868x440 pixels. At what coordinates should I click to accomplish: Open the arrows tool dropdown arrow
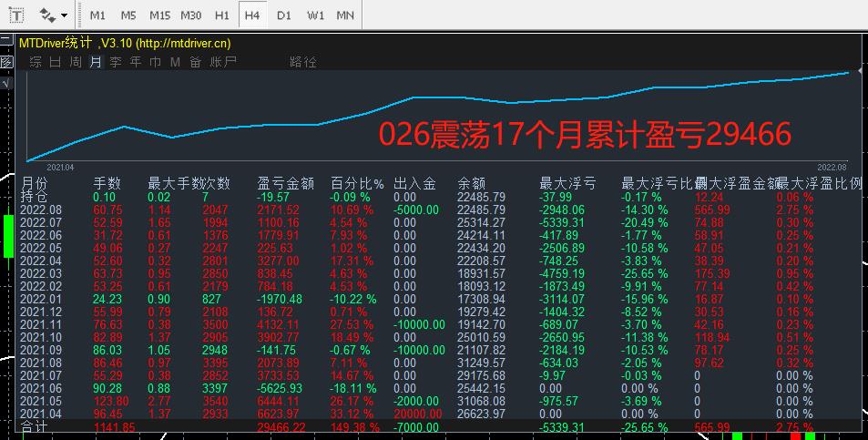point(65,15)
